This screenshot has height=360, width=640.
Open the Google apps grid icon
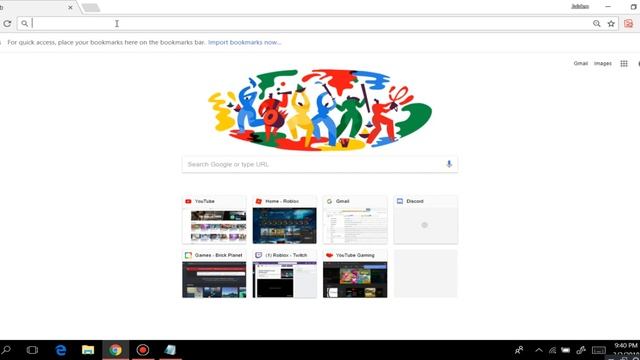624,63
